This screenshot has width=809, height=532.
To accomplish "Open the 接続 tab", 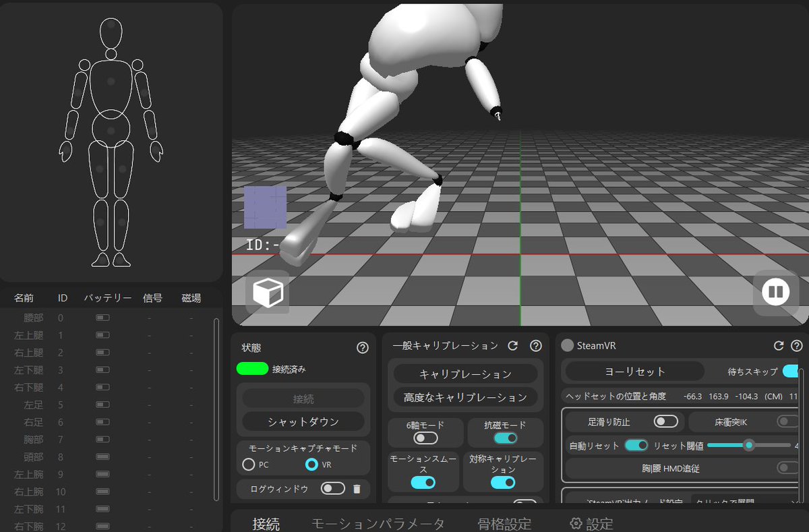I will point(266,524).
